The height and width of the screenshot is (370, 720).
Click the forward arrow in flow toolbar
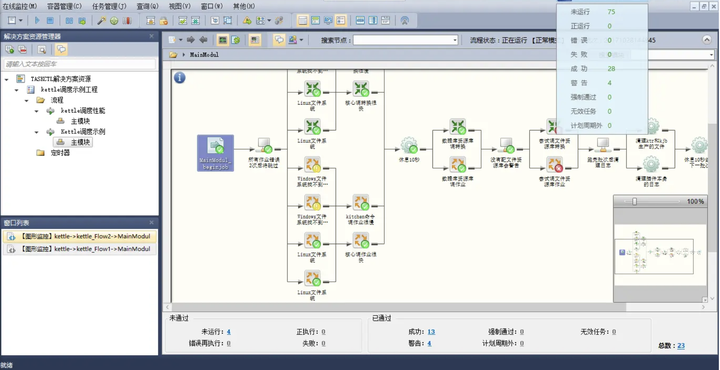191,40
